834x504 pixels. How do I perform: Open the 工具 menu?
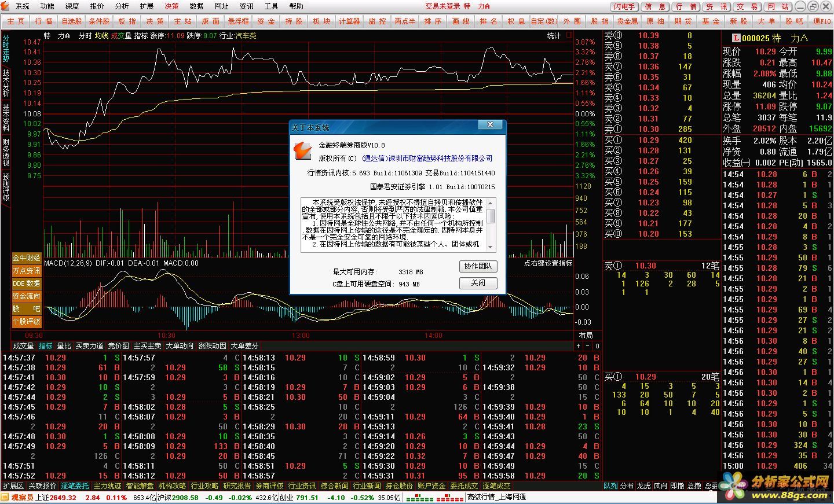(x=271, y=6)
